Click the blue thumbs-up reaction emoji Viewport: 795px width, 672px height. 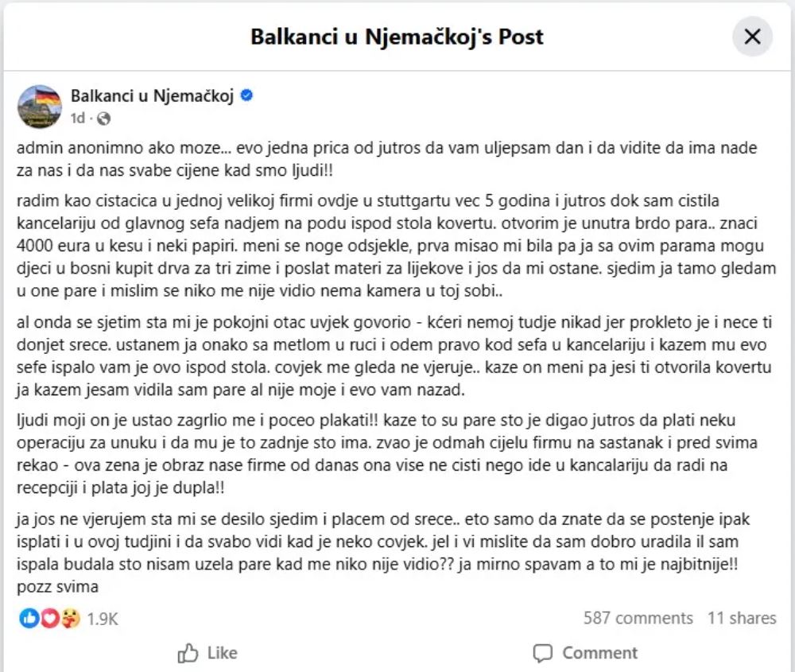click(29, 618)
